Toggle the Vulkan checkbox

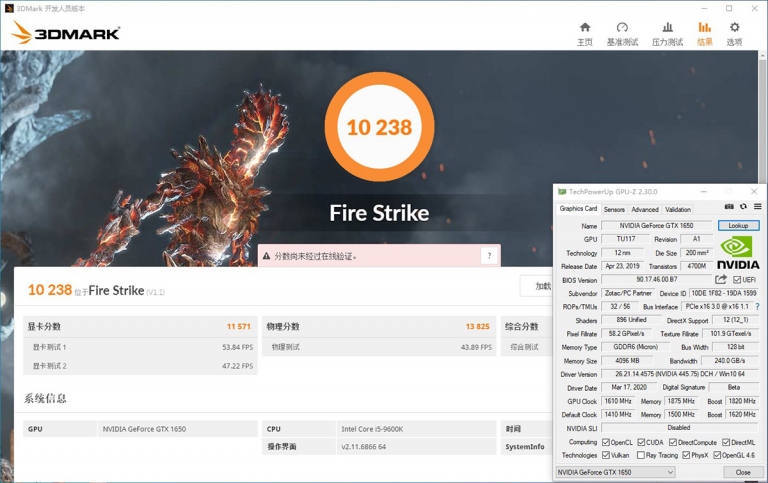(x=605, y=455)
